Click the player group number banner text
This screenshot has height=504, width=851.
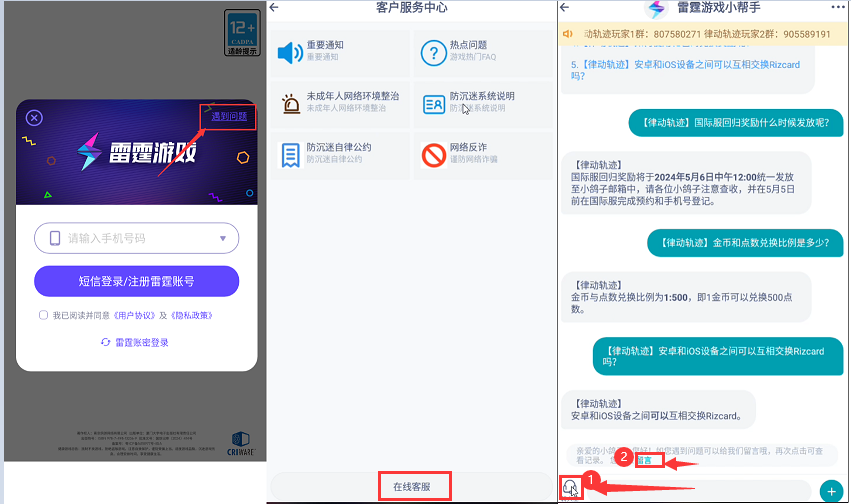point(707,34)
